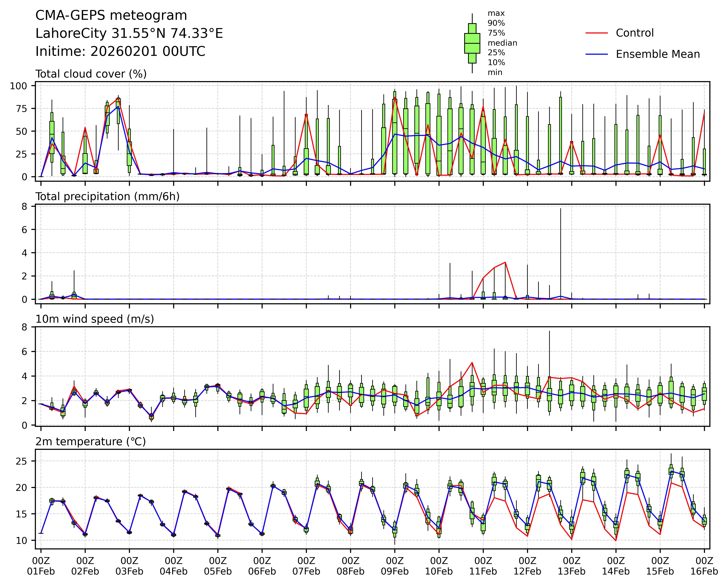Image resolution: width=728 pixels, height=586 pixels.
Task: Click the red Control legend line
Action: (x=596, y=33)
